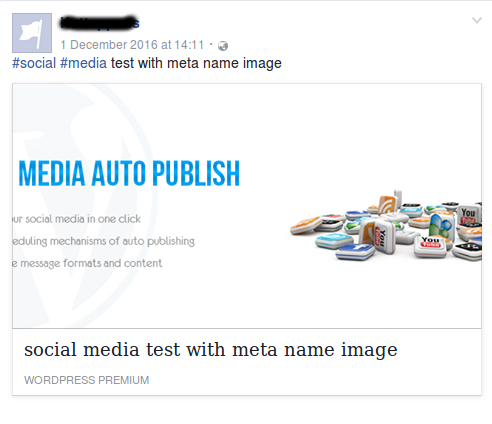
Task: Click the page's flag avatar icon
Action: (32, 33)
